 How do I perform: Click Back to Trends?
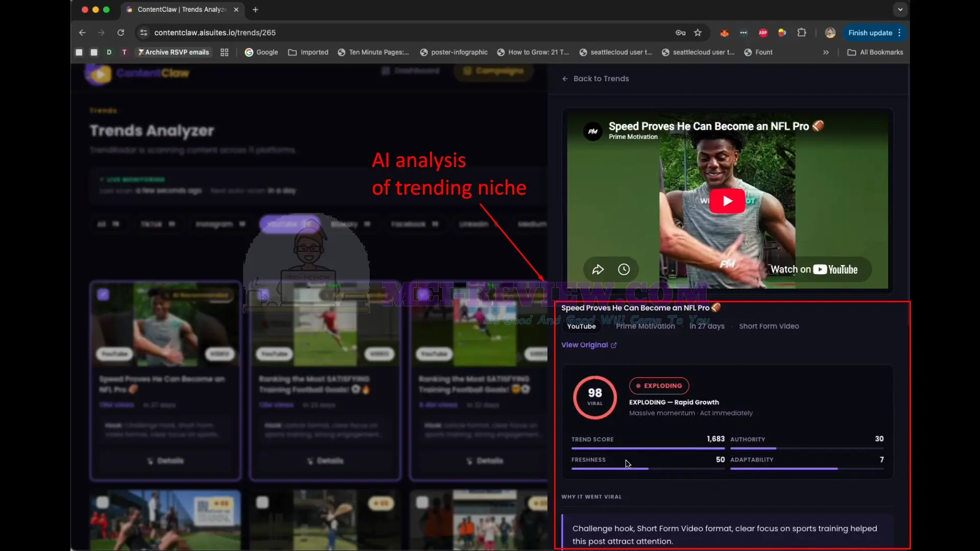(595, 79)
